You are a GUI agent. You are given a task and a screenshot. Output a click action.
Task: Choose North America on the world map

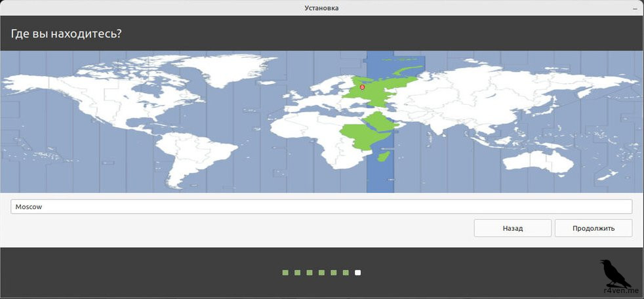click(x=105, y=98)
